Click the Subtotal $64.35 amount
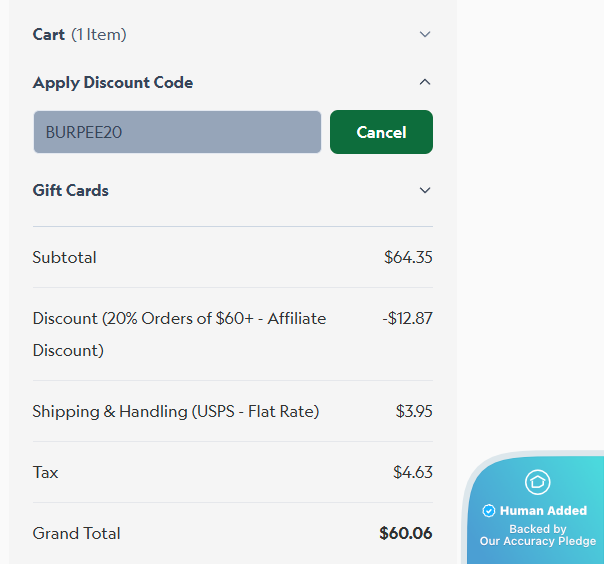The width and height of the screenshot is (604, 564). 408,257
